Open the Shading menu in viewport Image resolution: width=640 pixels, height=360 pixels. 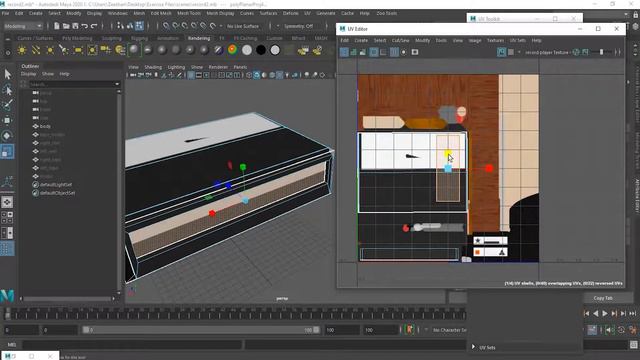pyautogui.click(x=153, y=67)
